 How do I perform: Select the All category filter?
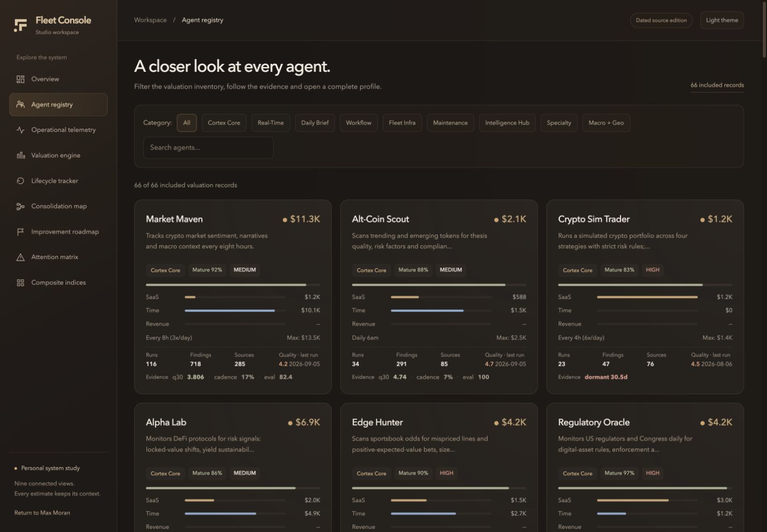(x=187, y=123)
